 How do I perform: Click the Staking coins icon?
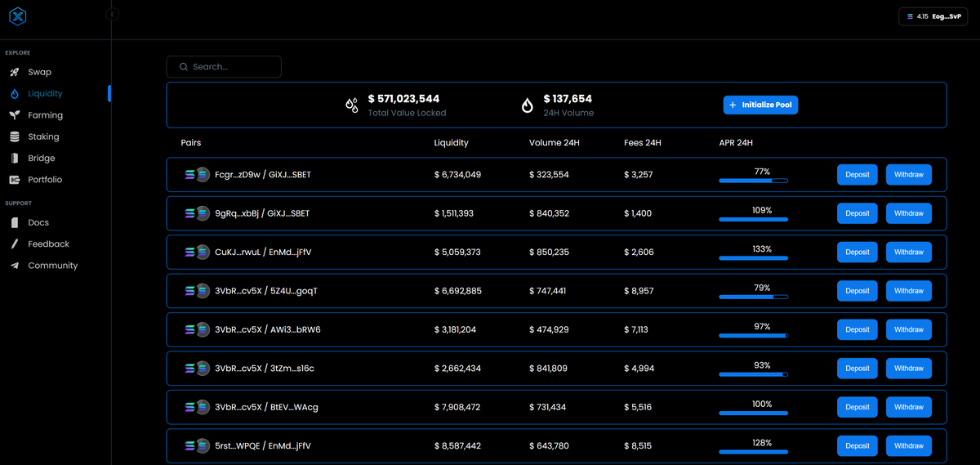15,136
